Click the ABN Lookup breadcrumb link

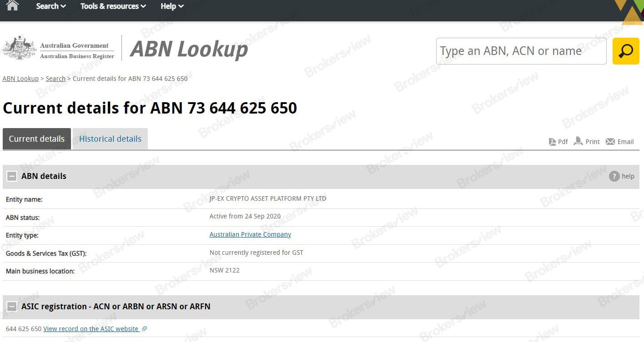(20, 78)
